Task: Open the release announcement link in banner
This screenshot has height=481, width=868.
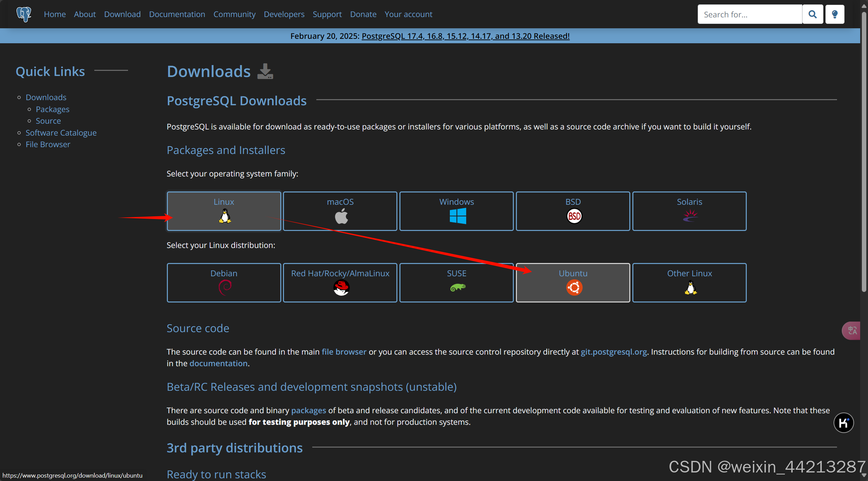Action: 465,36
